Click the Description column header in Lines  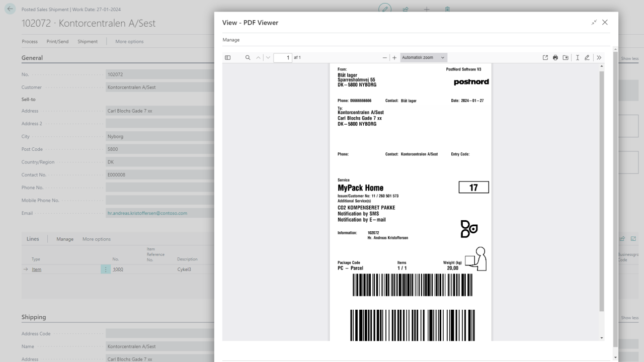click(187, 259)
